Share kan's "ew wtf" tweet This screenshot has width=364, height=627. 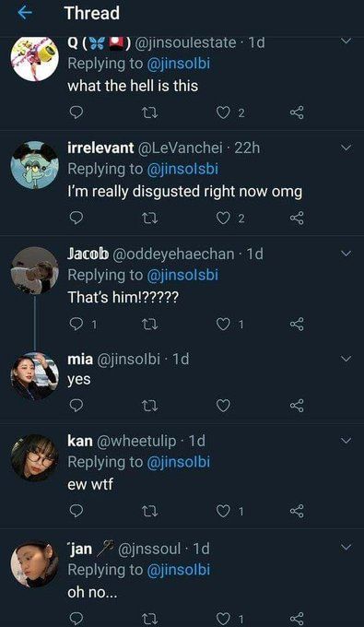point(297,511)
